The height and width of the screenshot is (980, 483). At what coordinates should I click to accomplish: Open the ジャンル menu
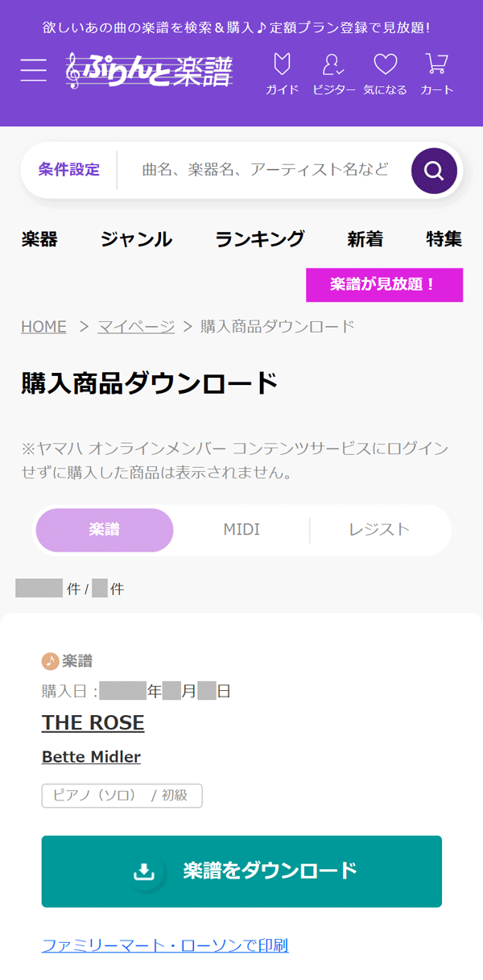(x=136, y=239)
